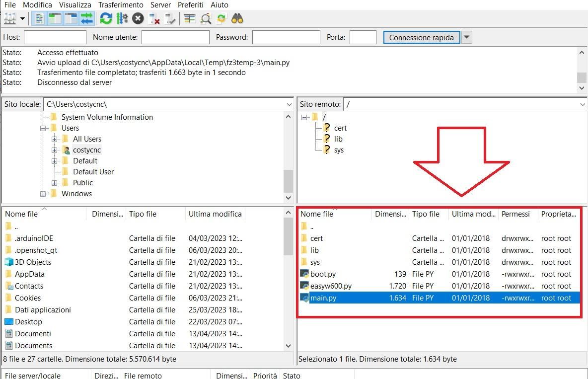
Task: Toggle directory comparison icon
Action: [x=206, y=18]
